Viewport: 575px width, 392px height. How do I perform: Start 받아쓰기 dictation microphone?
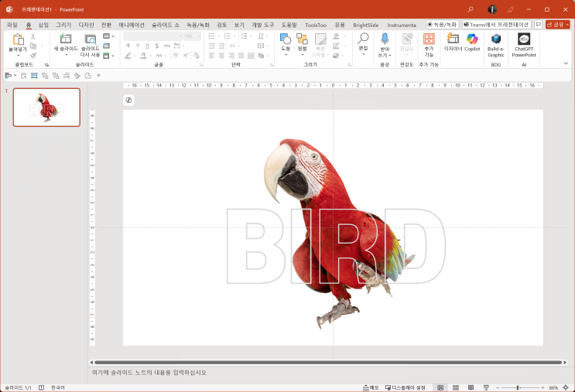tap(385, 39)
